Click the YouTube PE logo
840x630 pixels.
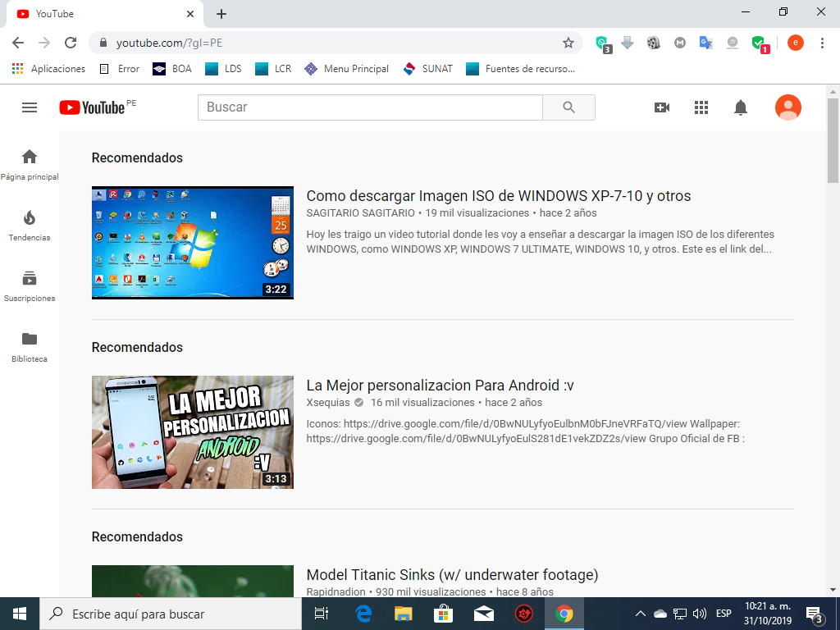click(98, 107)
